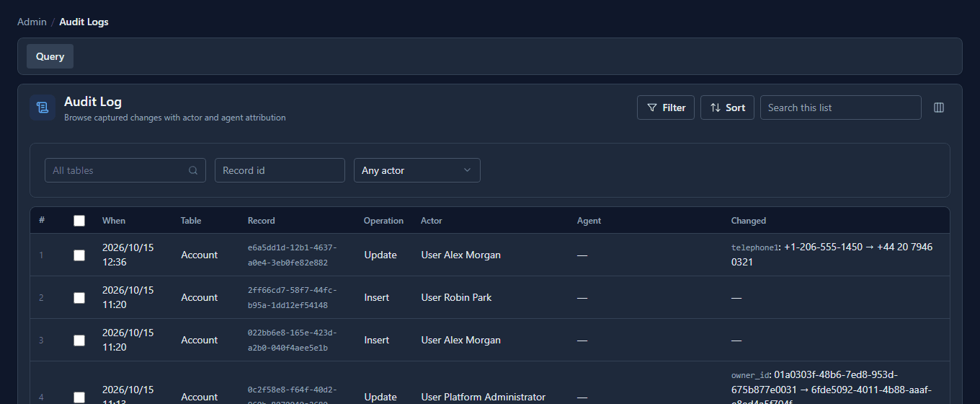Click the Update operation in row 1
The image size is (980, 404).
pos(380,255)
